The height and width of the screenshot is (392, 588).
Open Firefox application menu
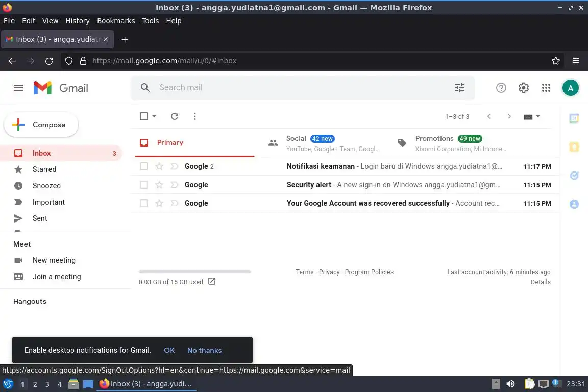point(576,61)
